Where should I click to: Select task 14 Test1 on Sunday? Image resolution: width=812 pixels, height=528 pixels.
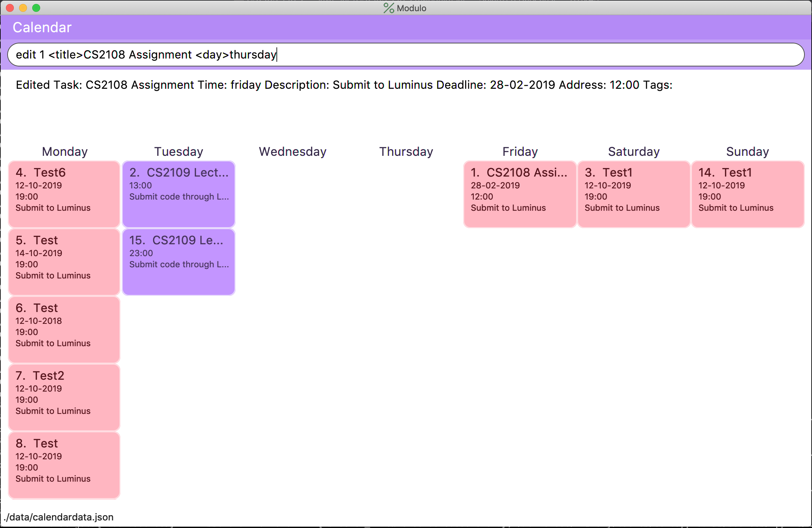[748, 194]
